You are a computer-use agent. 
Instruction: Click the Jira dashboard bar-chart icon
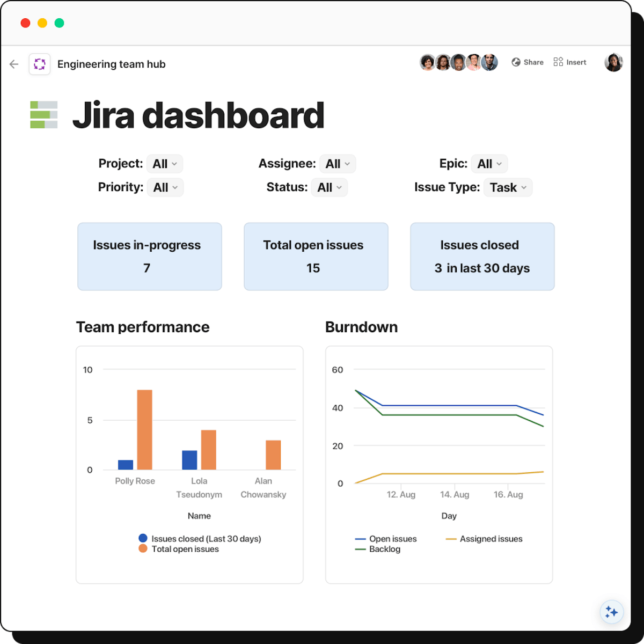[43, 115]
